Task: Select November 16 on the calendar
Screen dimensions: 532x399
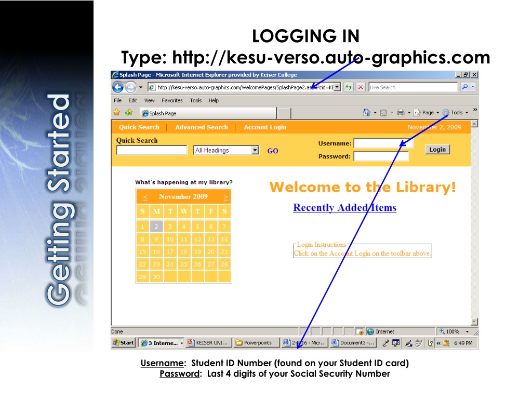Action: [156, 252]
